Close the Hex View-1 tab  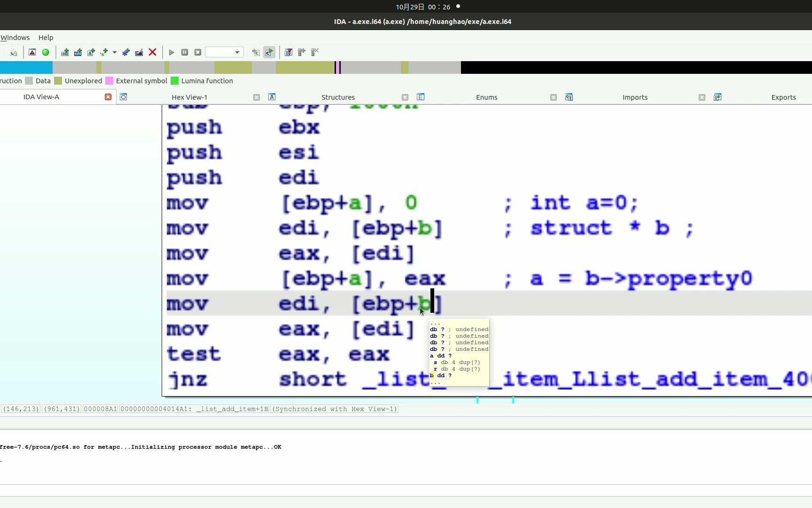pos(257,97)
